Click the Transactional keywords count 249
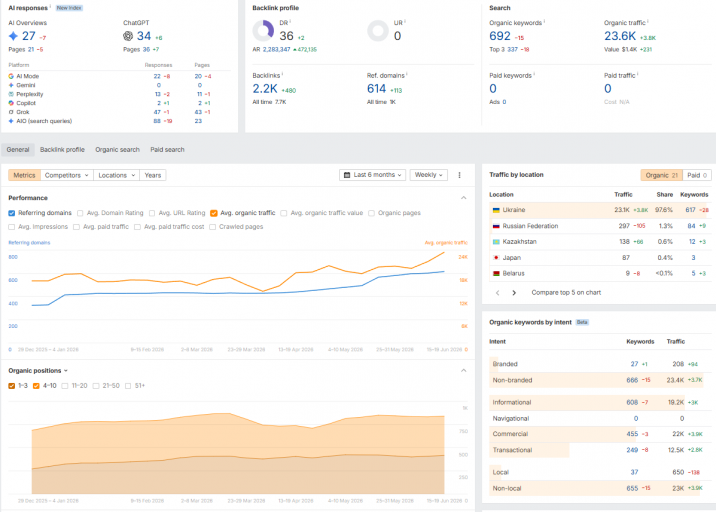 pos(632,450)
